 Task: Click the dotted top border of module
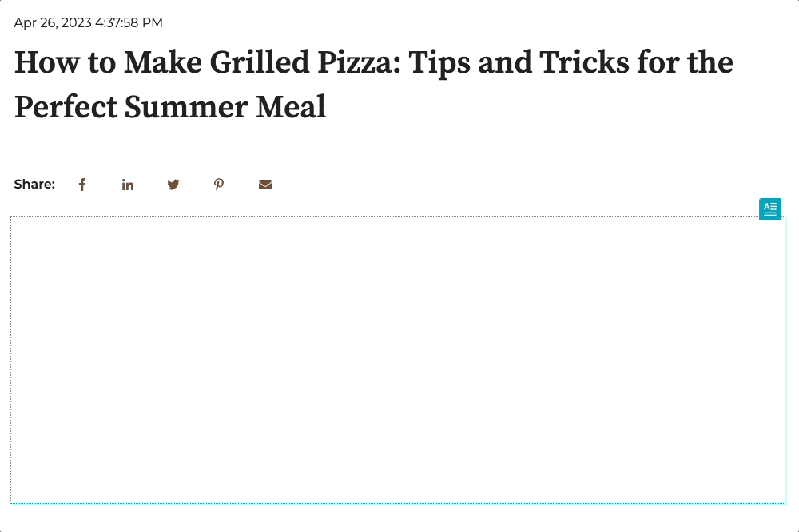click(x=384, y=216)
